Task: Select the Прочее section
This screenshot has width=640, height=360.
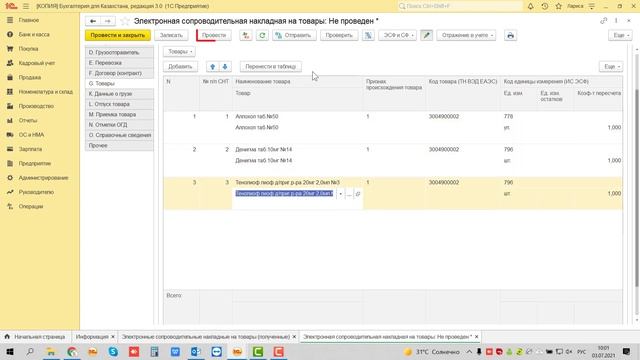Action: coord(119,145)
